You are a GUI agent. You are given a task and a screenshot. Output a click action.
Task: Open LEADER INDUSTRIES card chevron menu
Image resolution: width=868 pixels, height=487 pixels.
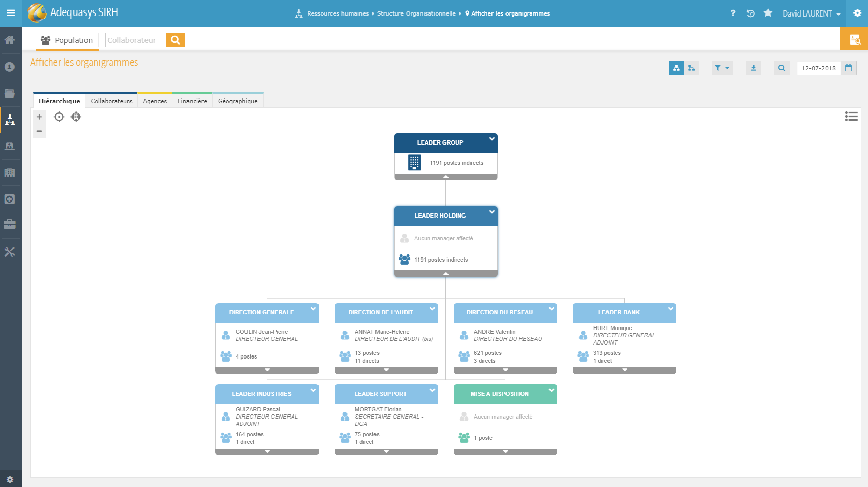313,390
